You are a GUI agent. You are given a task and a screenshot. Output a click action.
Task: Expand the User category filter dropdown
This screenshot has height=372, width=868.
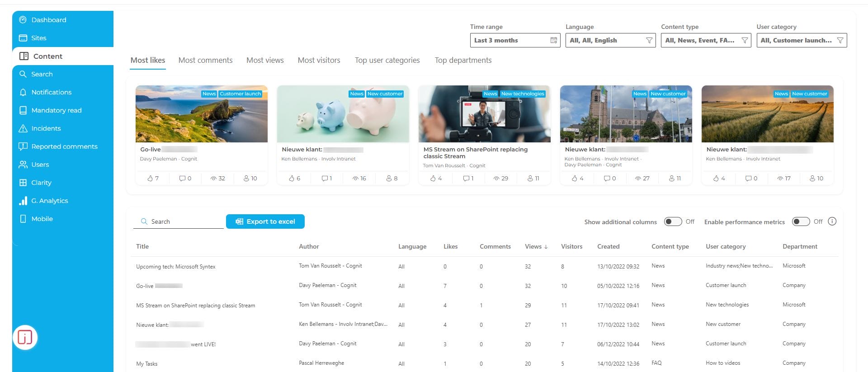pyautogui.click(x=801, y=40)
